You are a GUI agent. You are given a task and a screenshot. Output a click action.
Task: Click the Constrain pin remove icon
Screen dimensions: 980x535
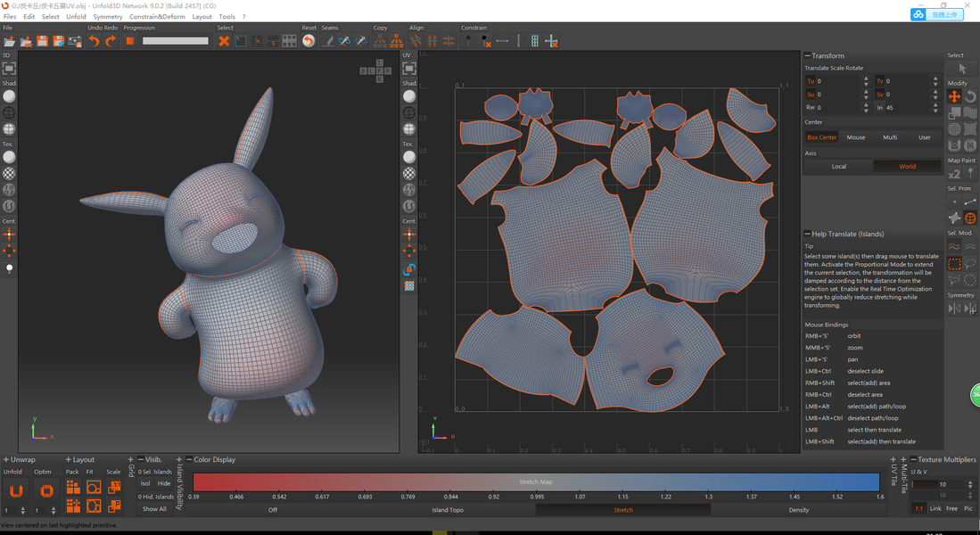[486, 41]
